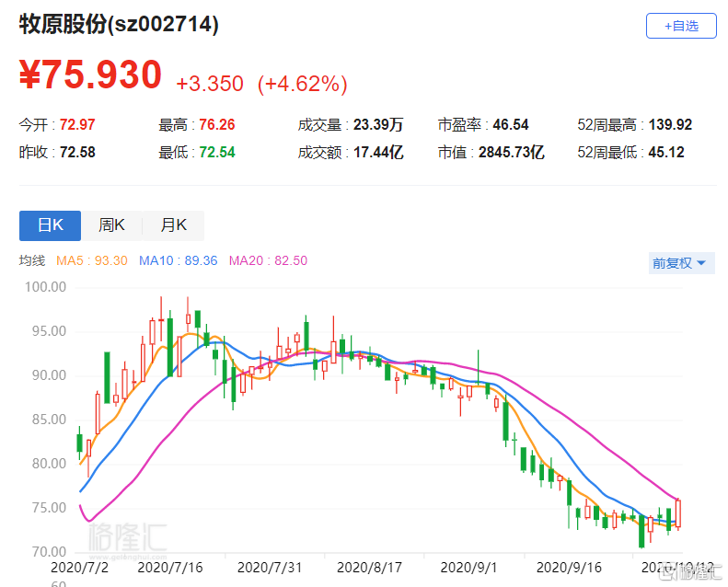Click the 市盈率 value 46.54
This screenshot has width=728, height=587.
[510, 124]
